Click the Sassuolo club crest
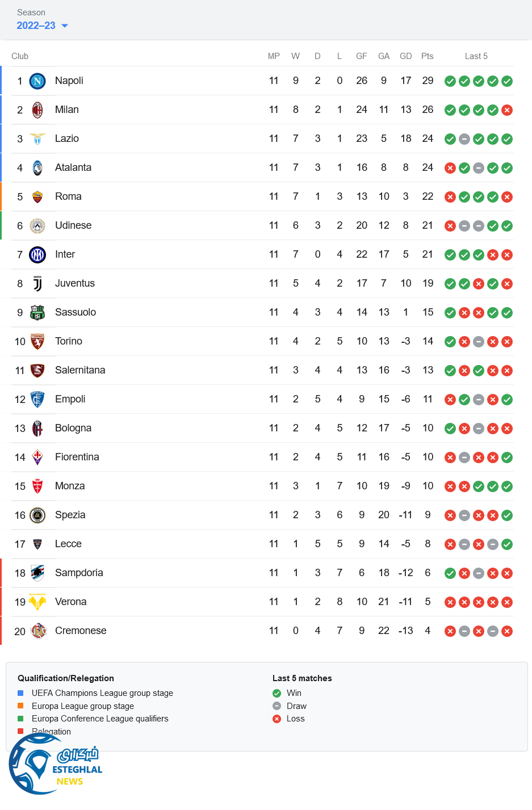 [x=37, y=313]
